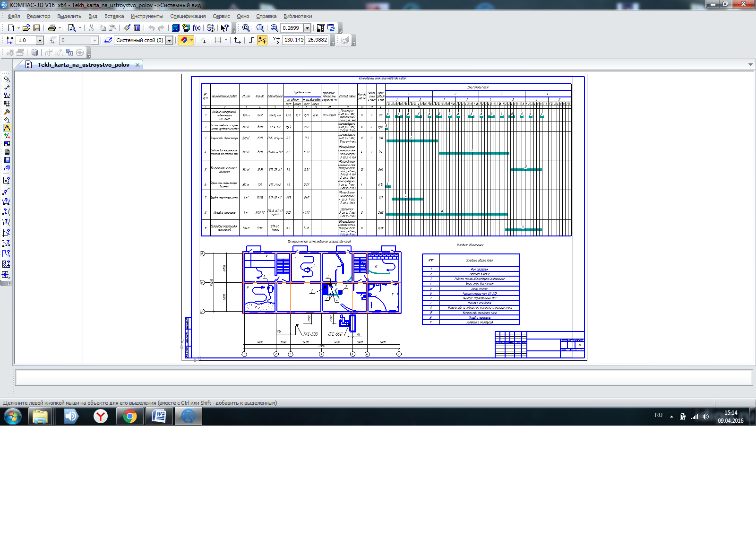The height and width of the screenshot is (549, 756).
Task: Open the layer manager stack icon
Action: 108,40
